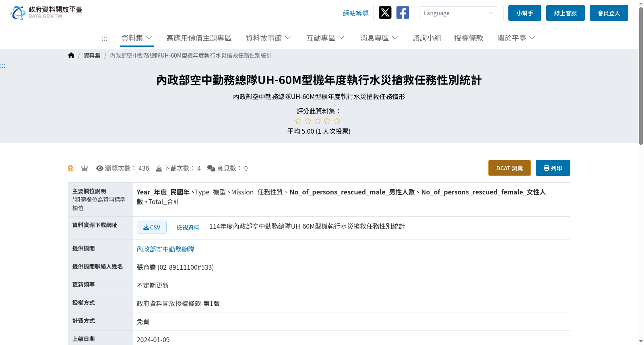Open 授權條款 menu item

[x=469, y=38]
